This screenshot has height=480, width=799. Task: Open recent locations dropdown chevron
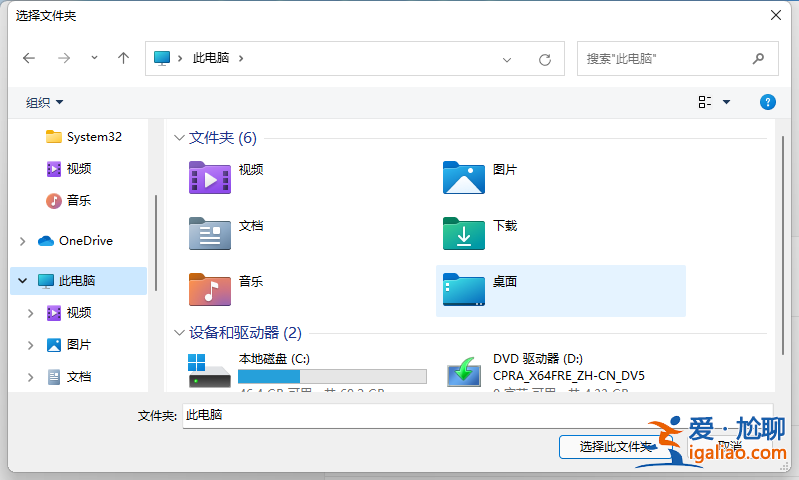(x=94, y=58)
